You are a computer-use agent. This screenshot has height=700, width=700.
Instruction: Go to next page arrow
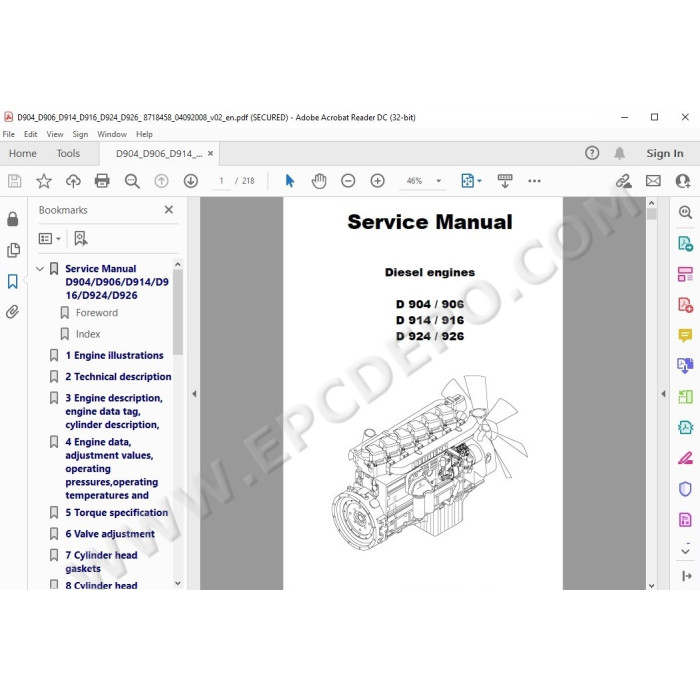point(191,181)
